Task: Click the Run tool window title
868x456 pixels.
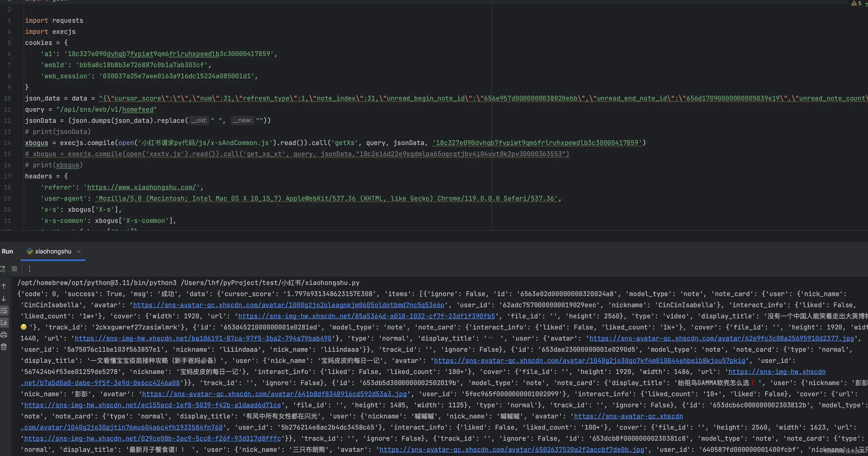Action: click(7, 252)
